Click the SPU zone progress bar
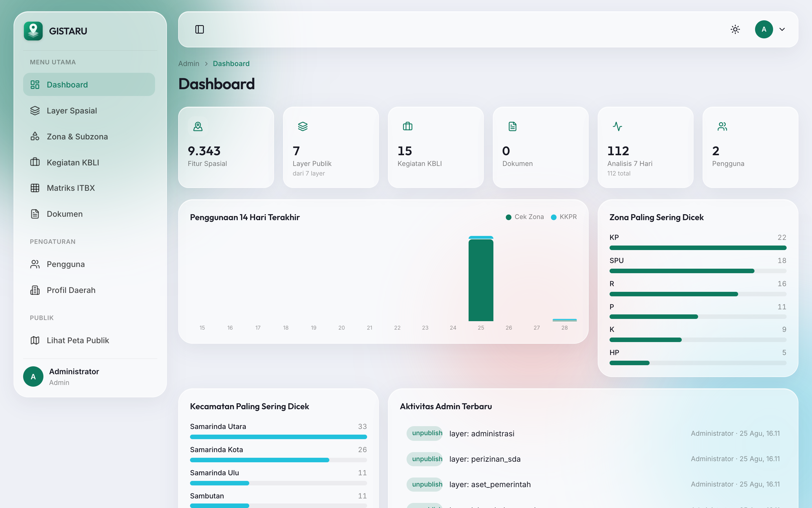Viewport: 812px width, 508px height. click(698, 271)
